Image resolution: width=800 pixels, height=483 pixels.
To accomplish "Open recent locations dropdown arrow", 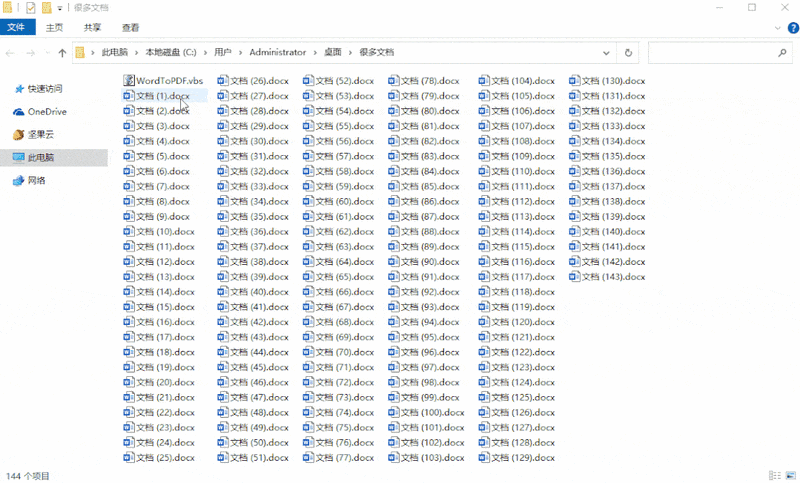I will tap(47, 53).
